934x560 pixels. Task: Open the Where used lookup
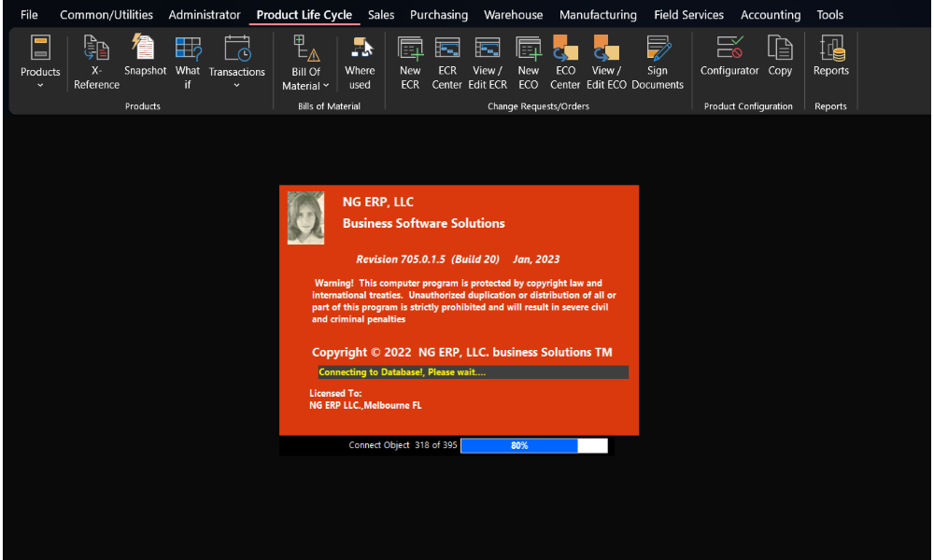360,63
